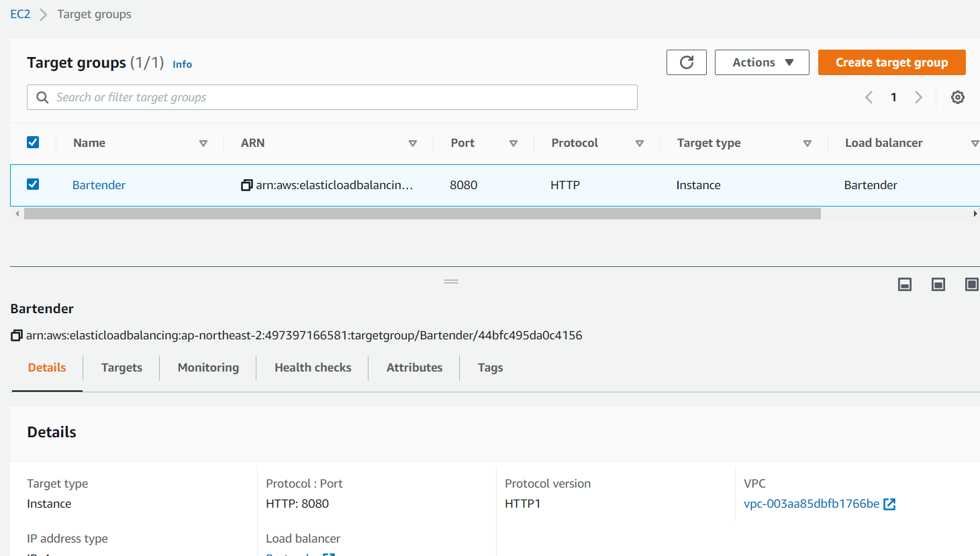Image resolution: width=980 pixels, height=556 pixels.
Task: Click the search magnifier icon
Action: point(42,97)
